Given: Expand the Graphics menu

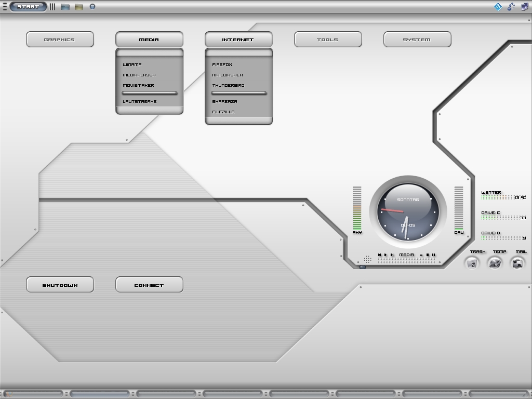Looking at the screenshot, I should coord(60,39).
